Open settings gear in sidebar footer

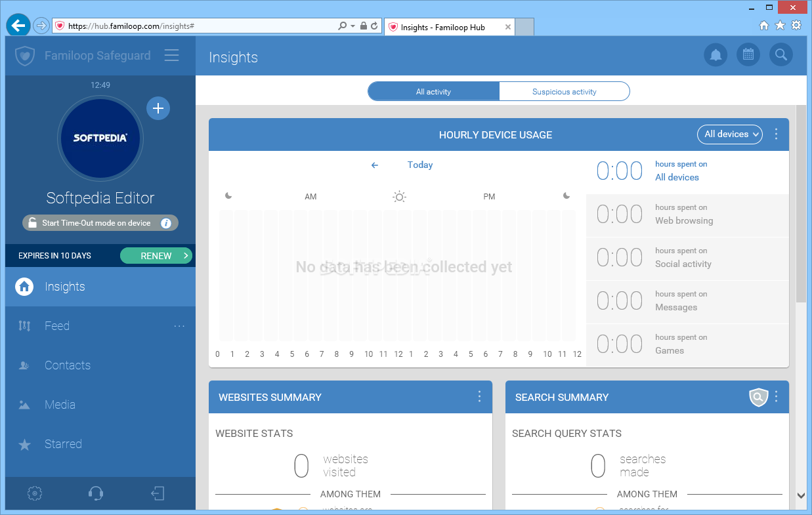tap(35, 493)
